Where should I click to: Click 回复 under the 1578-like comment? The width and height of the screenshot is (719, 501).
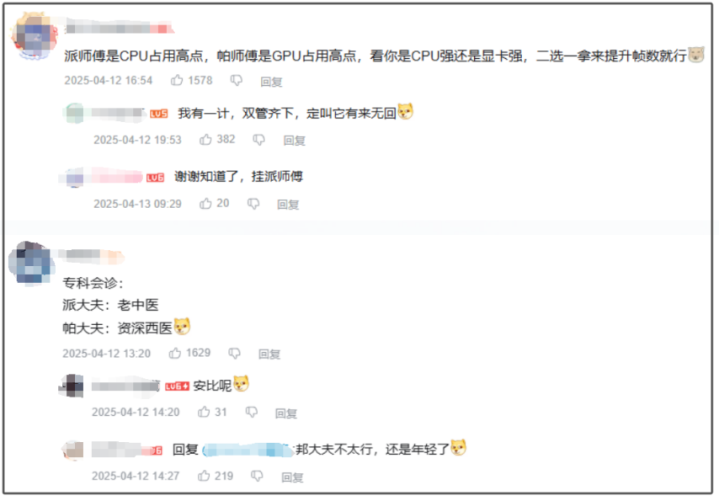(271, 82)
